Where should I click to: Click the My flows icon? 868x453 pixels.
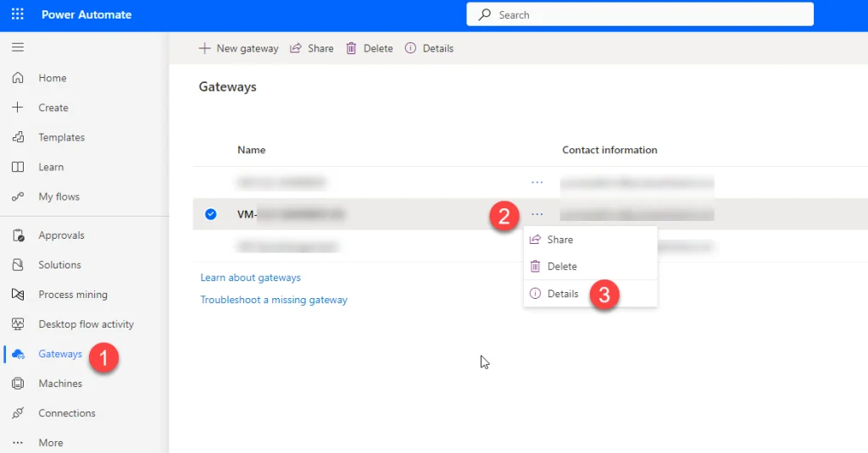pos(18,196)
